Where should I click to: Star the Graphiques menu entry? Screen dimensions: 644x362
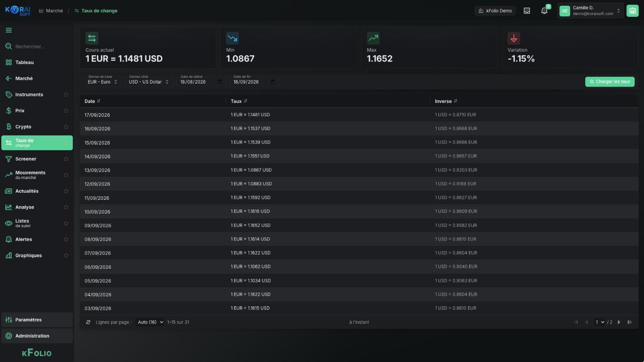click(66, 255)
